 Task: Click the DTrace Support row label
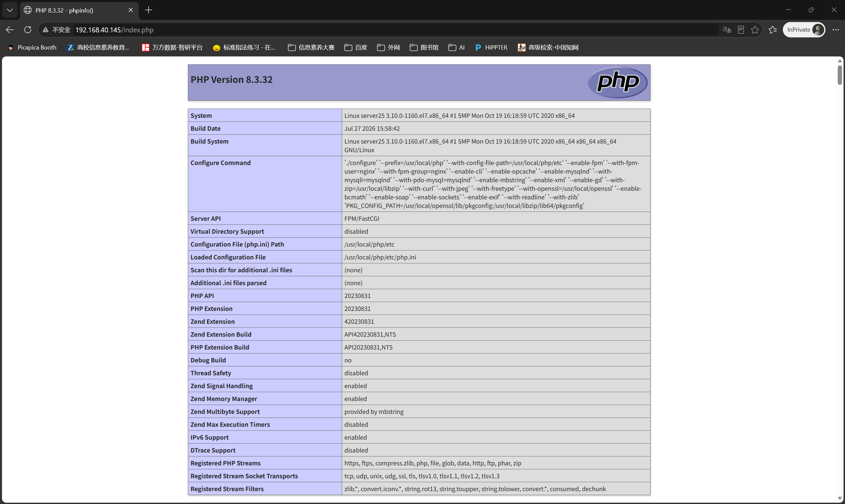pos(213,450)
